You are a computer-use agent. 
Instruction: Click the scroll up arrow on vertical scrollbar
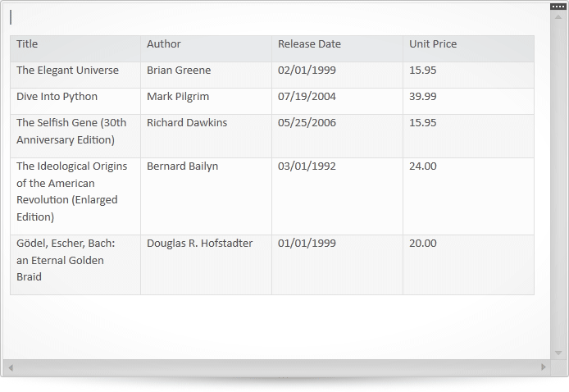[x=558, y=17]
